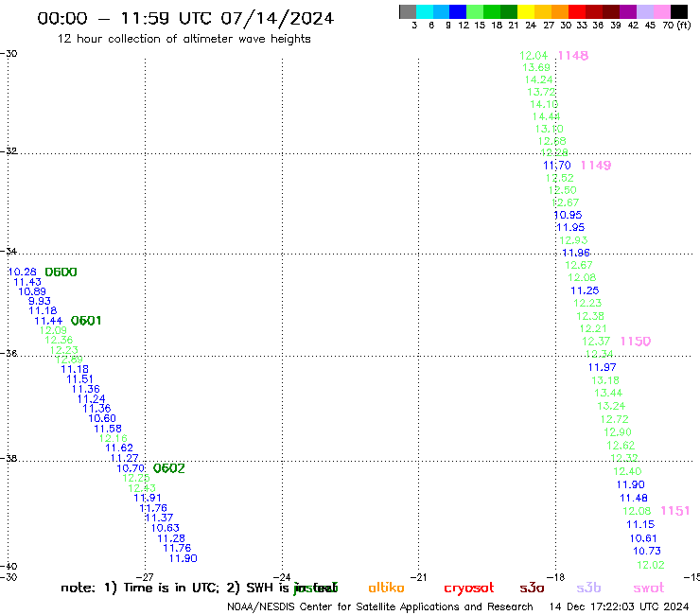Image resolution: width=700 pixels, height=615 pixels.
Task: Pick the yellow swatch in the height scale
Action: [526, 11]
